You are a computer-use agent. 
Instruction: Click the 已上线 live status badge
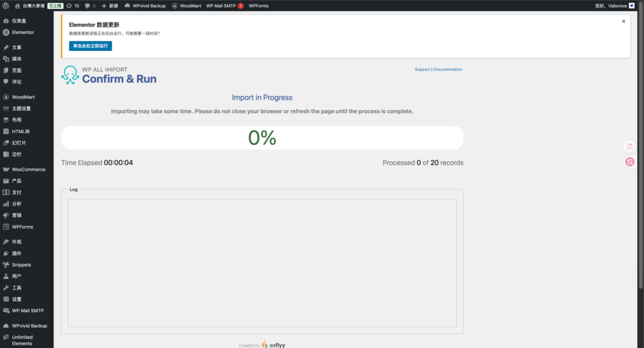[x=55, y=6]
